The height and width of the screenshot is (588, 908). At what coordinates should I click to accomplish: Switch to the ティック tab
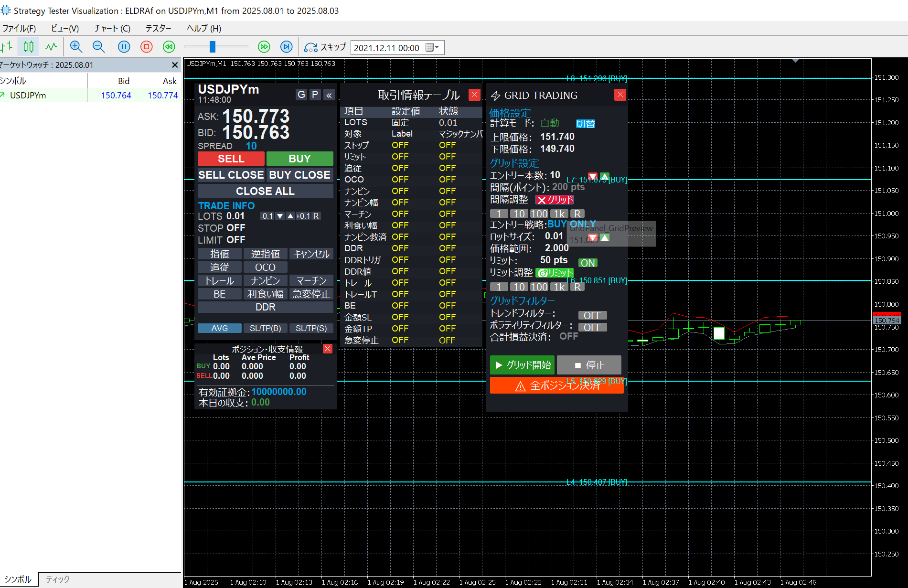tap(58, 579)
